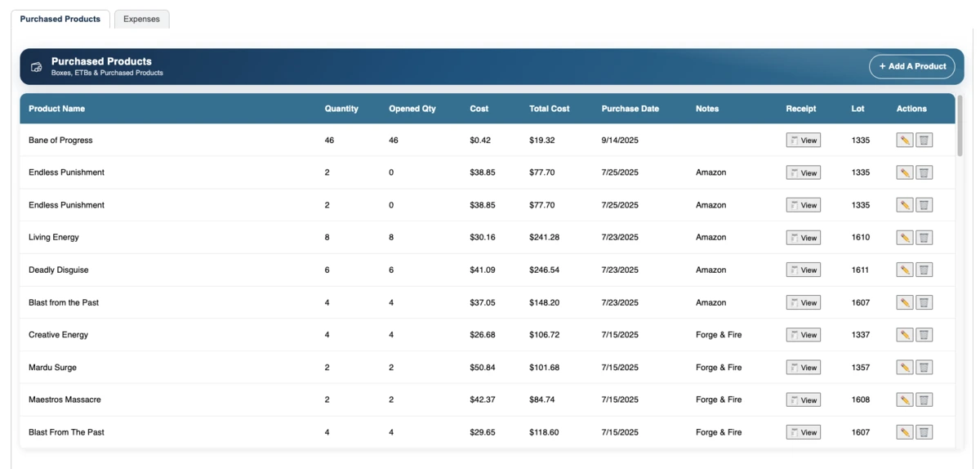View the Living Energy receipt
This screenshot has height=469, width=980.
[x=803, y=238]
